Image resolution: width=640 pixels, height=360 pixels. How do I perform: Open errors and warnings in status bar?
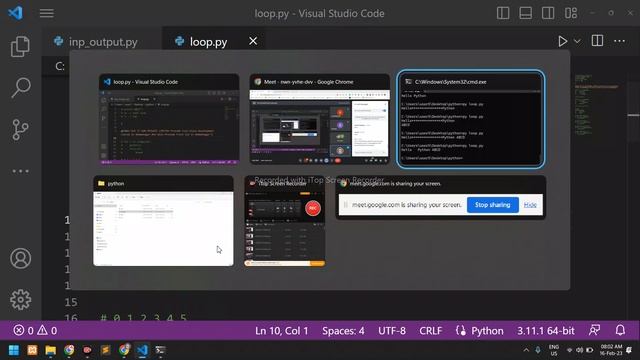point(35,331)
